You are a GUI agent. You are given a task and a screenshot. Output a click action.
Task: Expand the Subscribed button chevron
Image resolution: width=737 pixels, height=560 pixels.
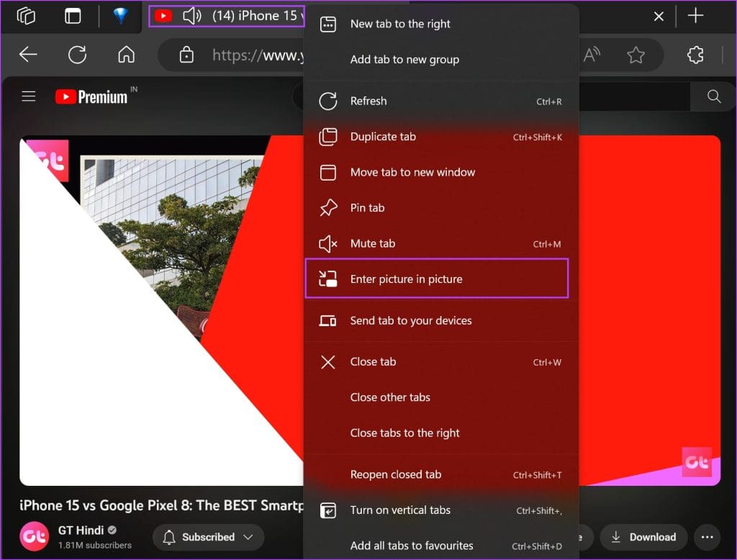(x=249, y=537)
